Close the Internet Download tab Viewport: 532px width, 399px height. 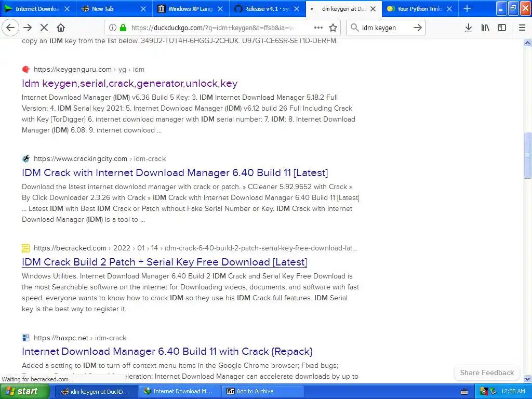point(67,9)
